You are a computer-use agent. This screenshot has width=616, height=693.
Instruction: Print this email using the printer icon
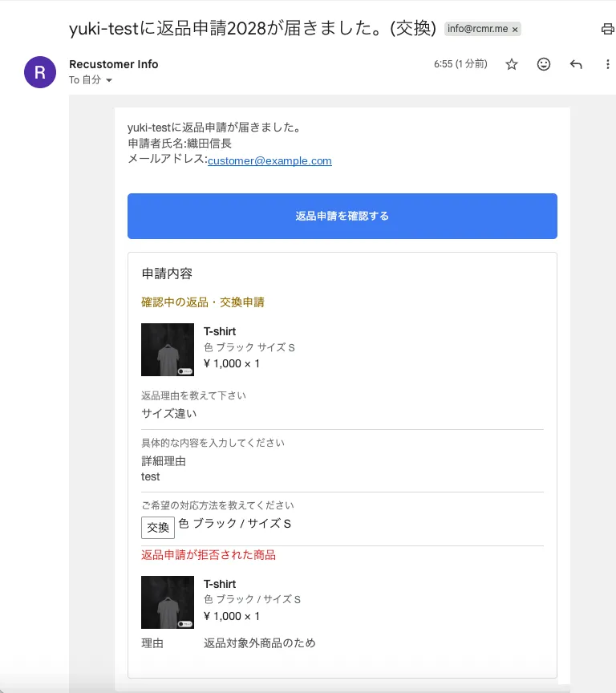pos(608,29)
